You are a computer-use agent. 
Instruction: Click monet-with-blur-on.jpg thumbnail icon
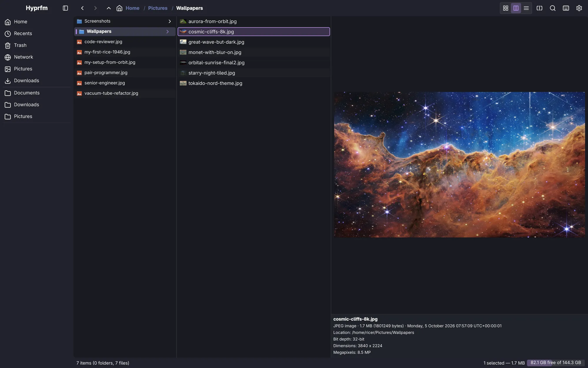coord(183,52)
